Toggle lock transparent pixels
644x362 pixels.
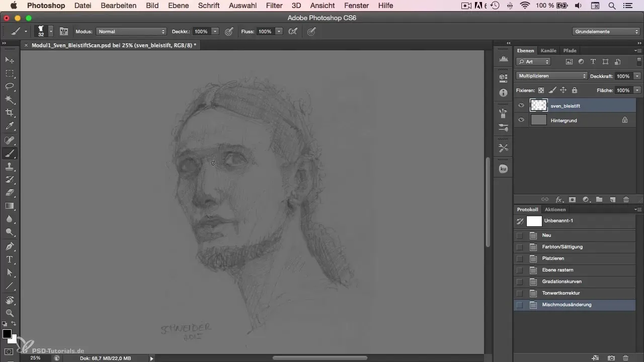coord(541,90)
